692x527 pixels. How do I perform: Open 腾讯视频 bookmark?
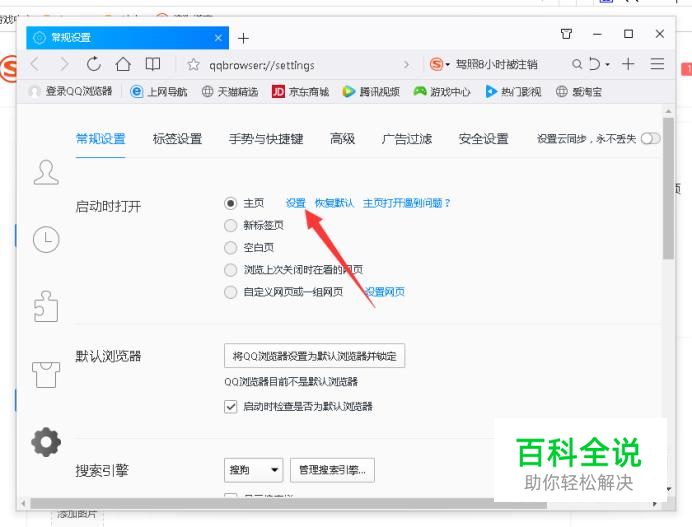pos(371,91)
